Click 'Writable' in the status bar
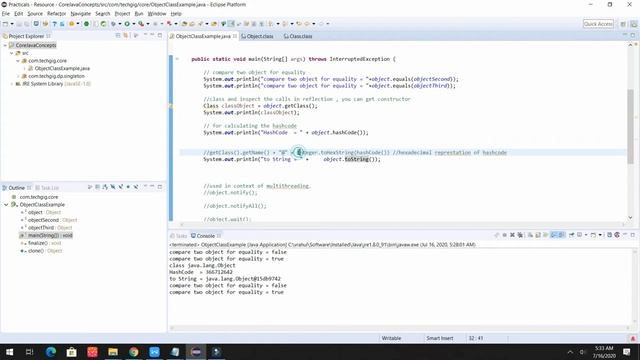 [391, 338]
